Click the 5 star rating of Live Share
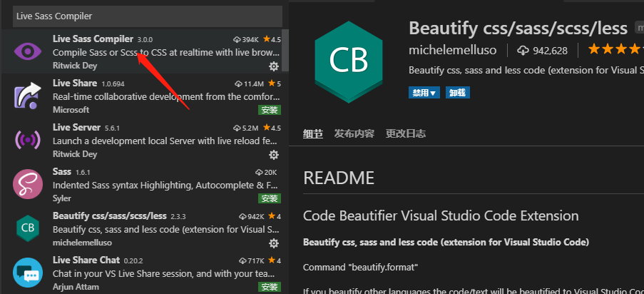Image resolution: width=644 pixels, height=294 pixels. pyautogui.click(x=275, y=84)
